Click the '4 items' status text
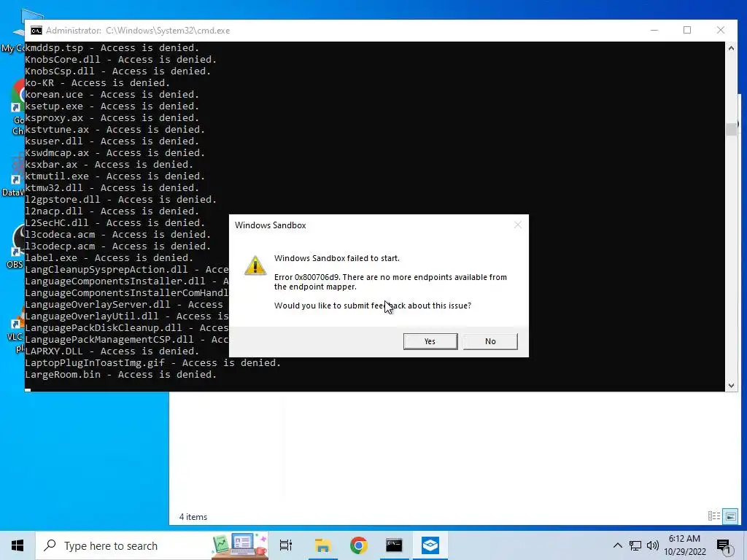Screen dimensions: 747x560 193,517
